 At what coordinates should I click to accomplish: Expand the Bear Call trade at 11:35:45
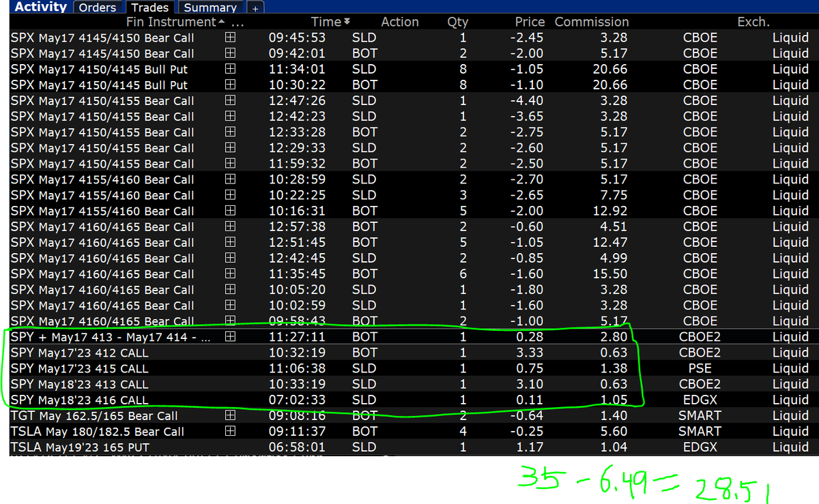230,274
